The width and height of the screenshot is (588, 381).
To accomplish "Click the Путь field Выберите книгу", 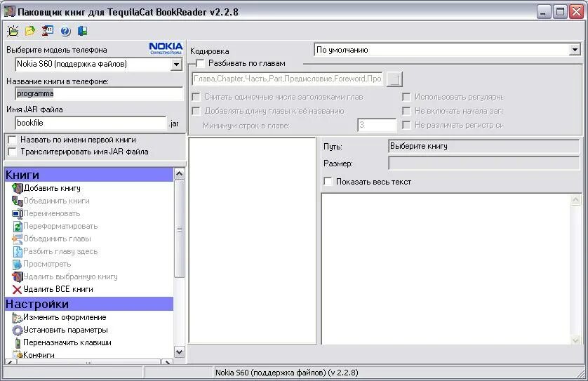I will [x=484, y=146].
